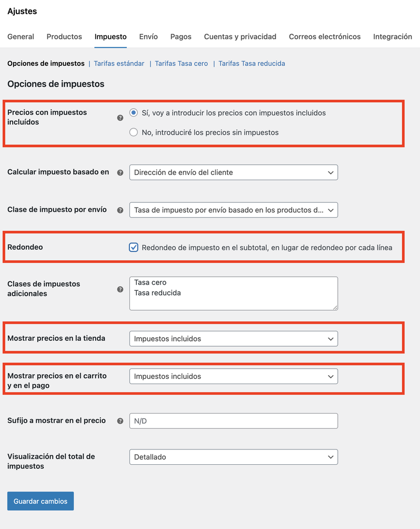The image size is (420, 529).
Task: Switch to the Pagos tab
Action: (x=181, y=37)
